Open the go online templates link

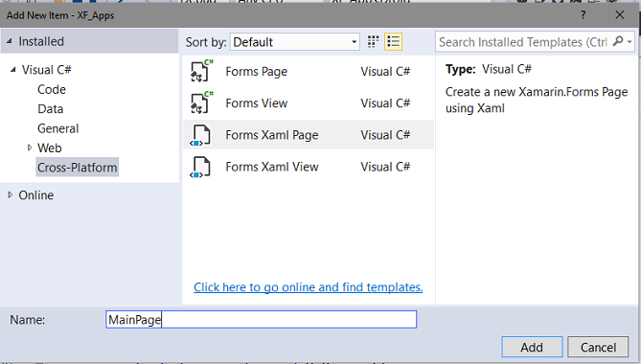tap(309, 287)
